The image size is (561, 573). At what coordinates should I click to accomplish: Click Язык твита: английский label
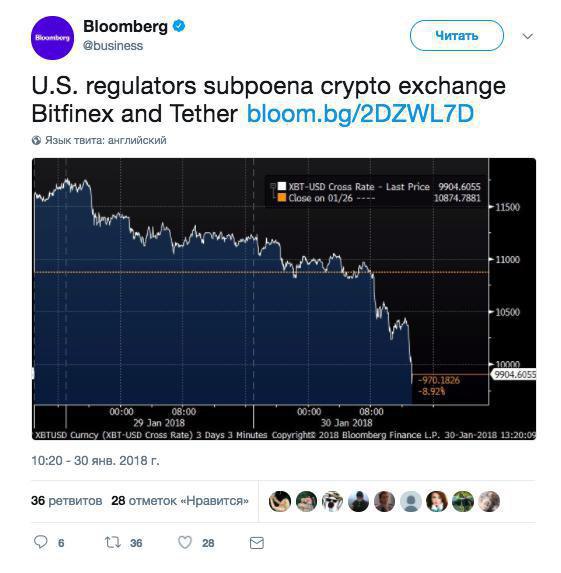tap(106, 140)
